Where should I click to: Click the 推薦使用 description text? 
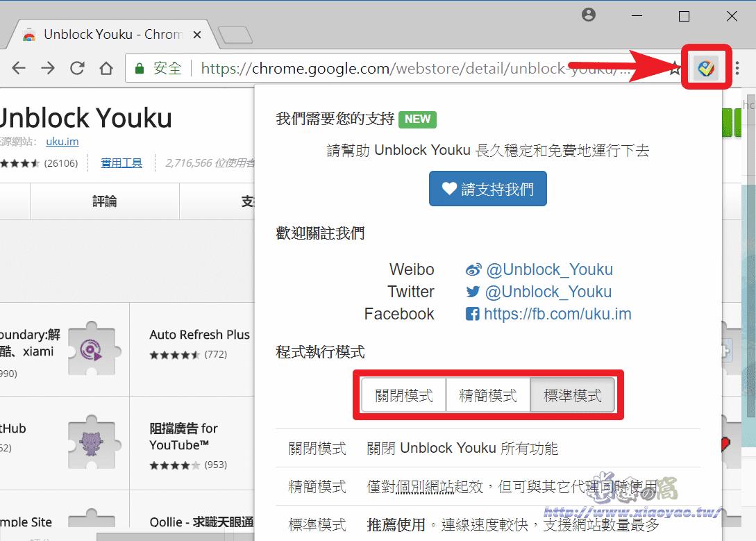396,524
